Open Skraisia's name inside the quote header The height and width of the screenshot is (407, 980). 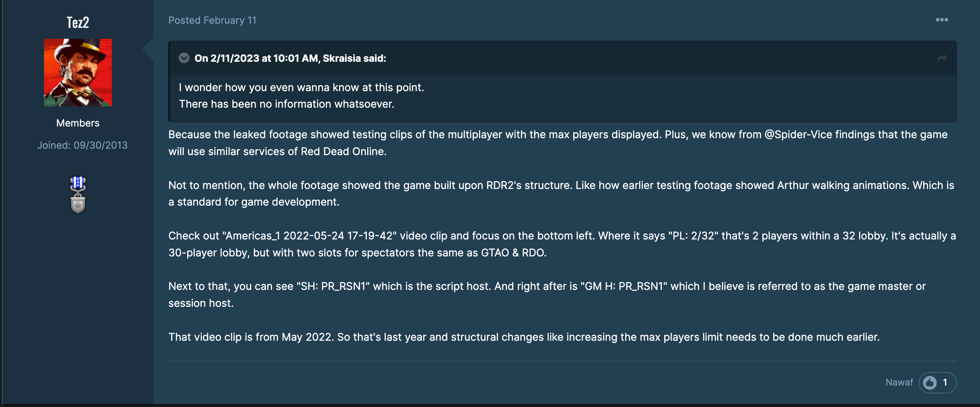[x=342, y=58]
